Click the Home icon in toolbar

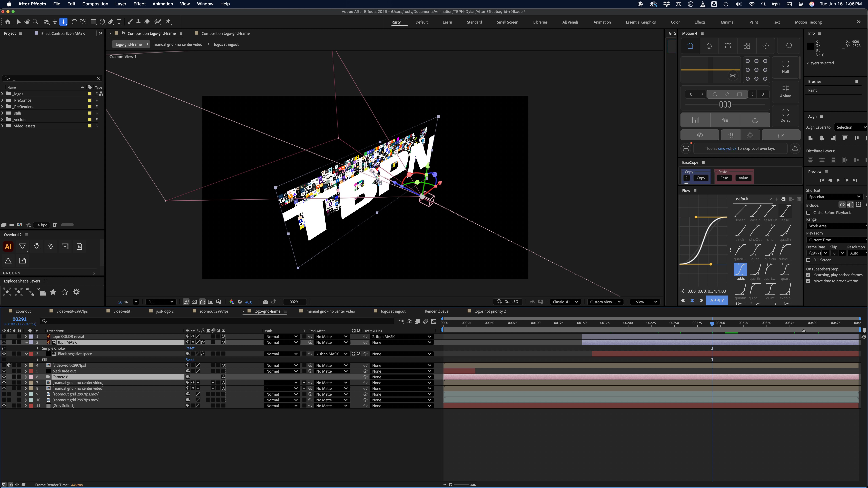pos(8,22)
